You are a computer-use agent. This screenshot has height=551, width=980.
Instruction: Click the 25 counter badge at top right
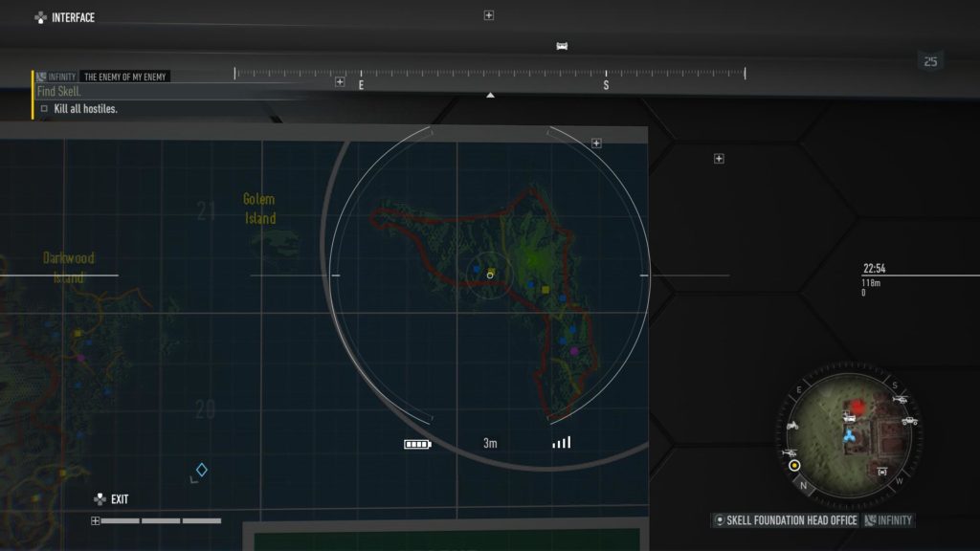pyautogui.click(x=930, y=61)
